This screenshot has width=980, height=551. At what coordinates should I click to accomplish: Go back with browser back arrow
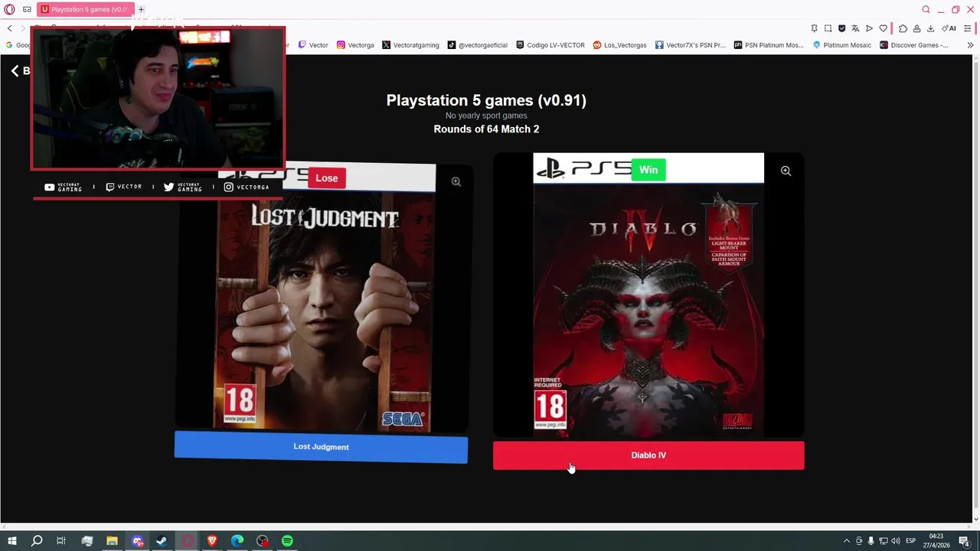point(9,28)
